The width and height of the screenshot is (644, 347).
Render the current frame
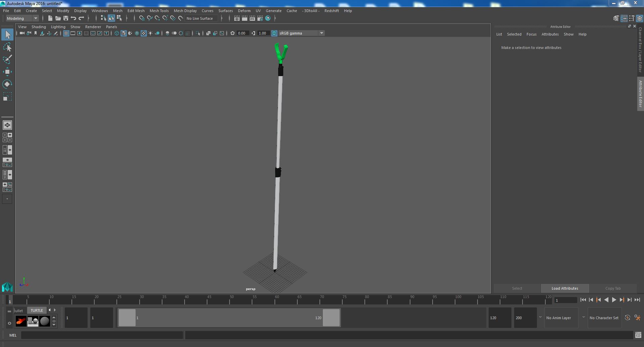click(245, 18)
